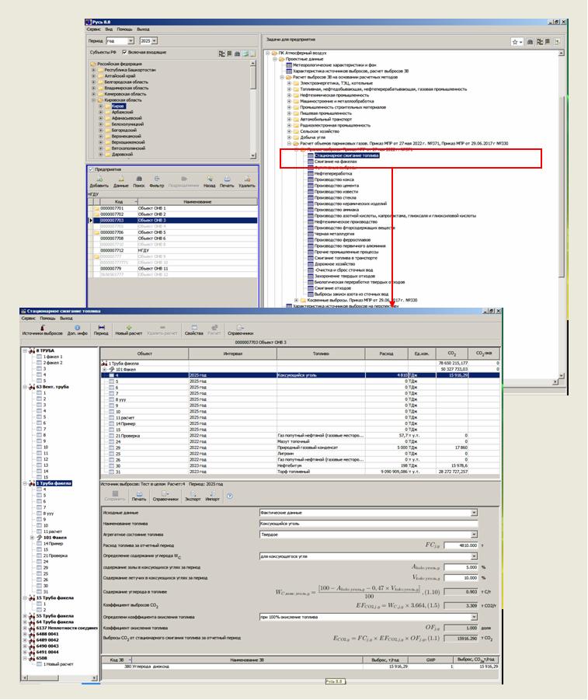Open Свойства in the combustion window toolbar

click(x=193, y=329)
